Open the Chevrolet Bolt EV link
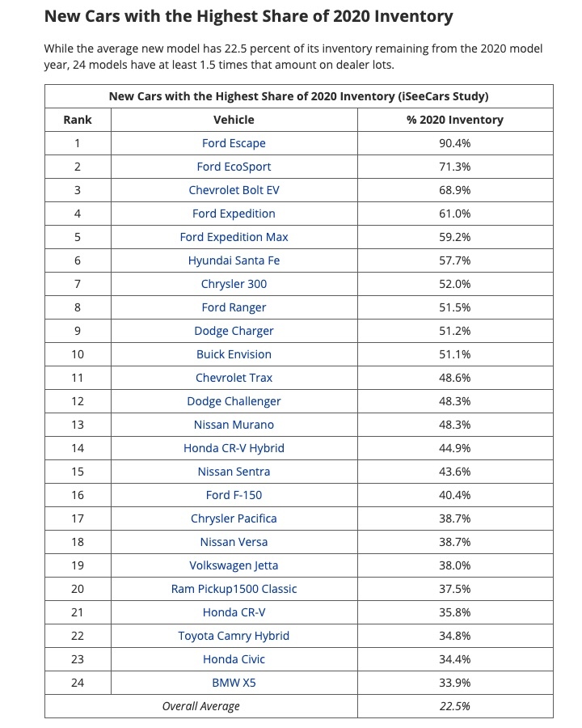 (x=234, y=190)
